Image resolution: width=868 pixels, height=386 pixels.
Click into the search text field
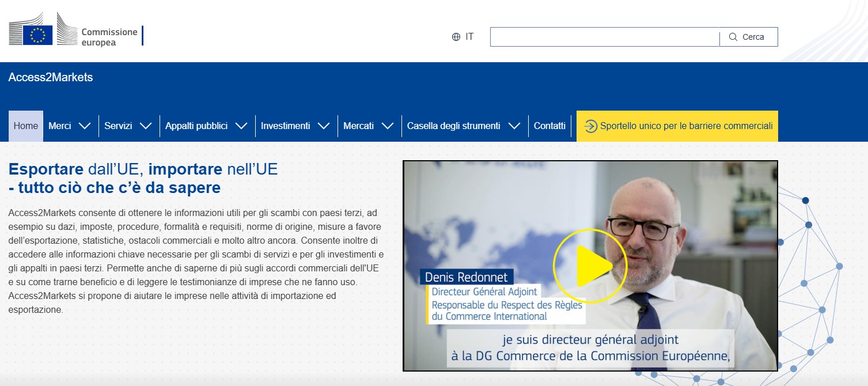tap(604, 37)
